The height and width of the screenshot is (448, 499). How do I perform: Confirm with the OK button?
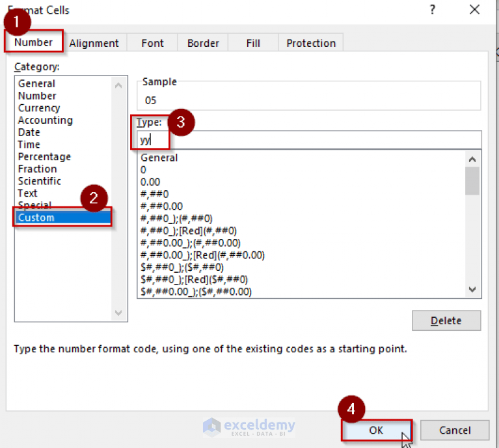tap(377, 430)
